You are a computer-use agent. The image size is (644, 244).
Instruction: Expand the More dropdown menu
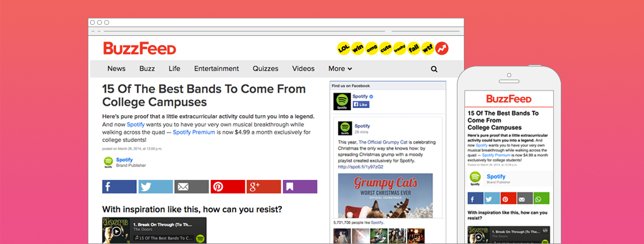tap(340, 69)
